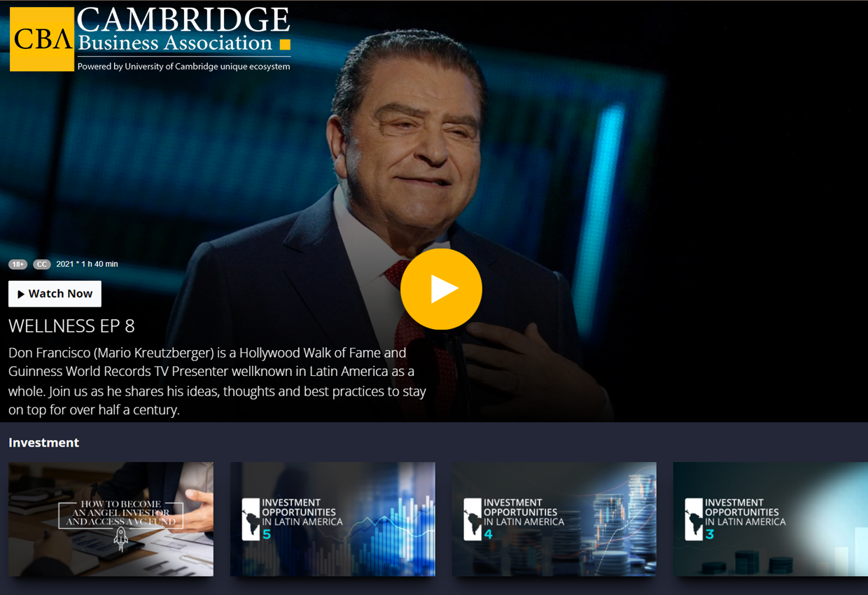Click the 2021 duration info text
868x595 pixels.
87,265
